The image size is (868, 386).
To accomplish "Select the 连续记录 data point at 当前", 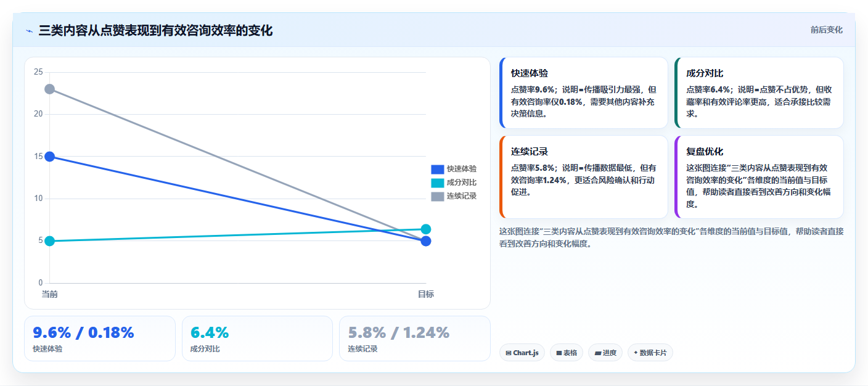I will tap(50, 89).
